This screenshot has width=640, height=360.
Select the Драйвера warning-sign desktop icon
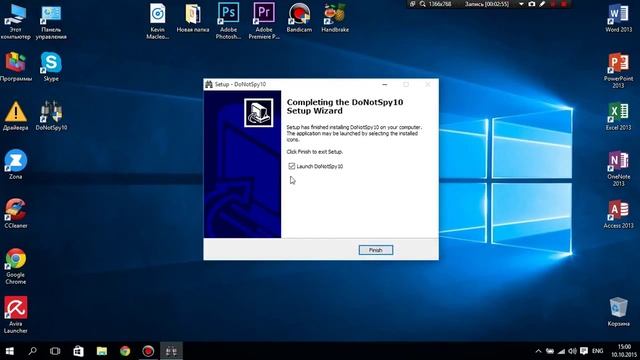[x=16, y=116]
